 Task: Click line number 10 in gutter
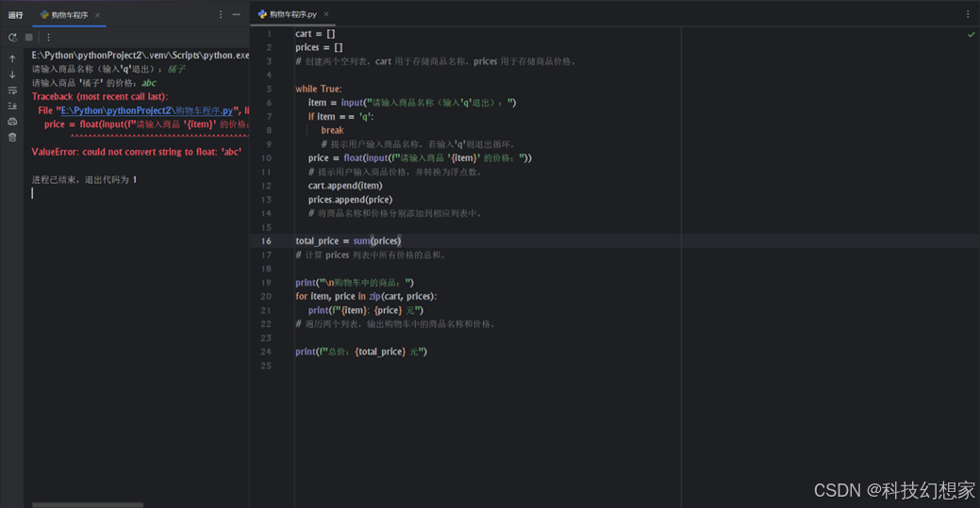266,158
